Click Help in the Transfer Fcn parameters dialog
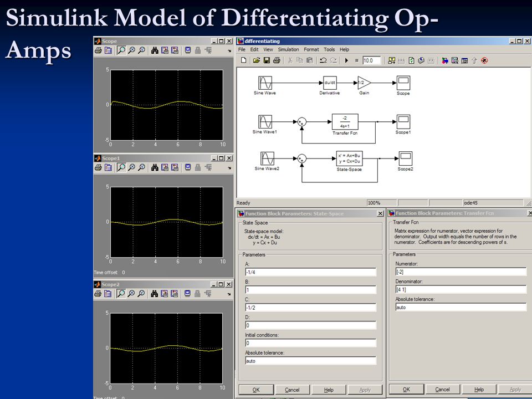Screen dimensions: 532x399 479,389
